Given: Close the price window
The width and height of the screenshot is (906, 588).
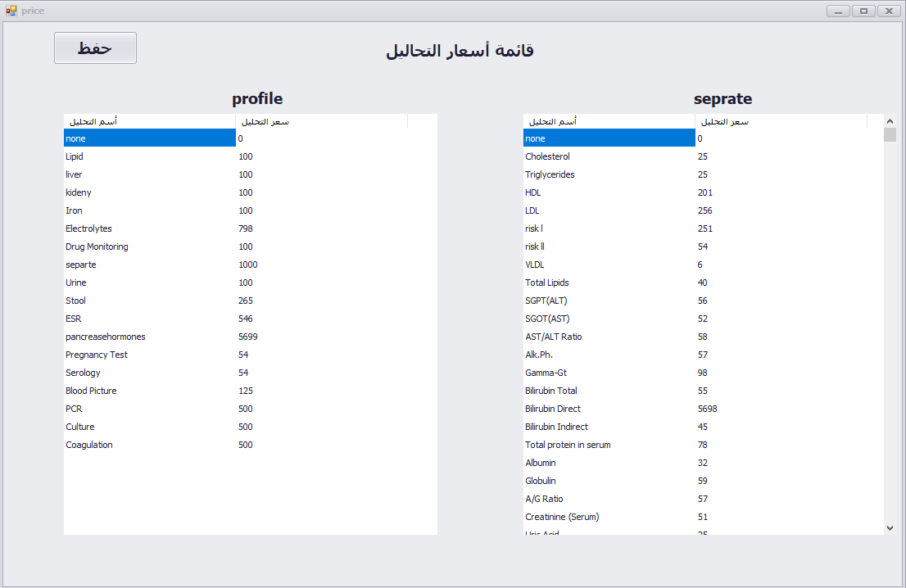Looking at the screenshot, I should (889, 11).
